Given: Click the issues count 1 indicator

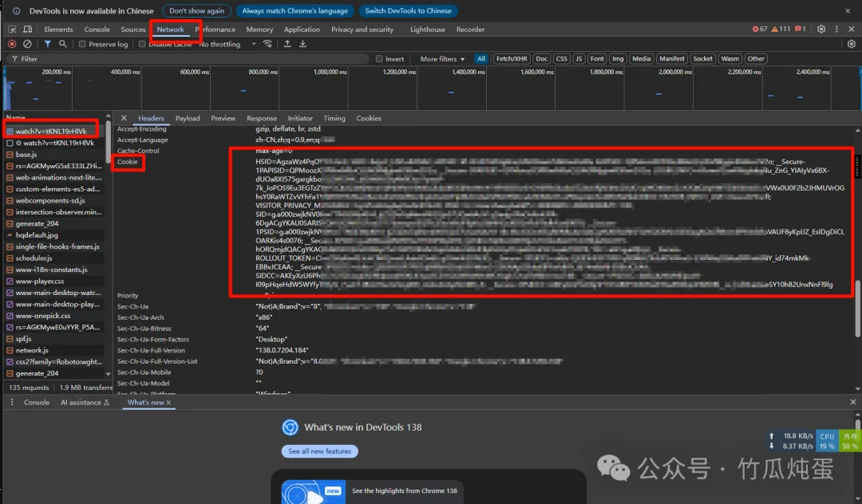Looking at the screenshot, I should pos(801,29).
